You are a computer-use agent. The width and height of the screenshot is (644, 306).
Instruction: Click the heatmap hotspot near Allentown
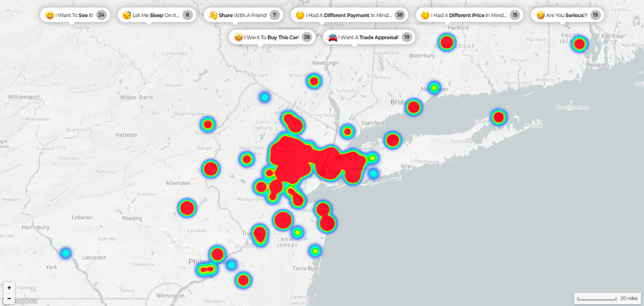point(187,207)
